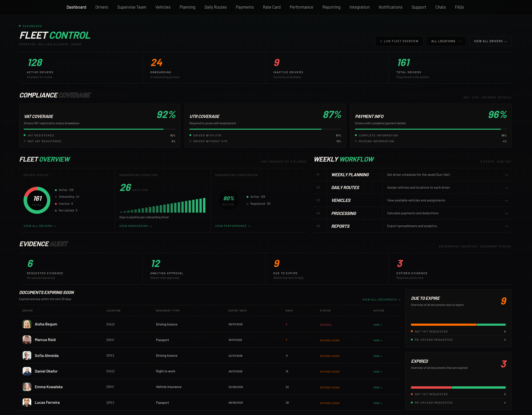Open Weekly Planning workflow step
The height and width of the screenshot is (415, 532).
click(350, 175)
